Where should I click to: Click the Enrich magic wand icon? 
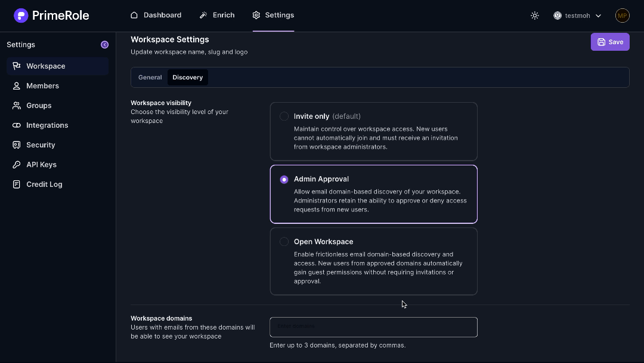pos(203,15)
